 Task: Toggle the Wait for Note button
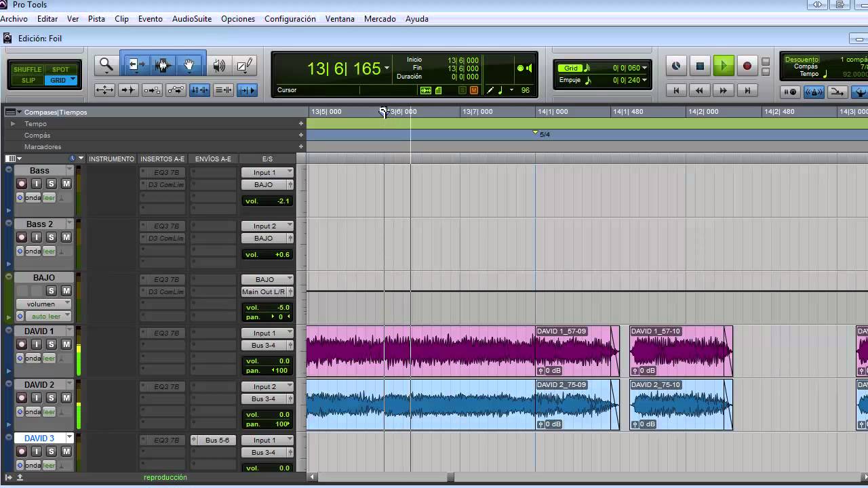click(791, 91)
